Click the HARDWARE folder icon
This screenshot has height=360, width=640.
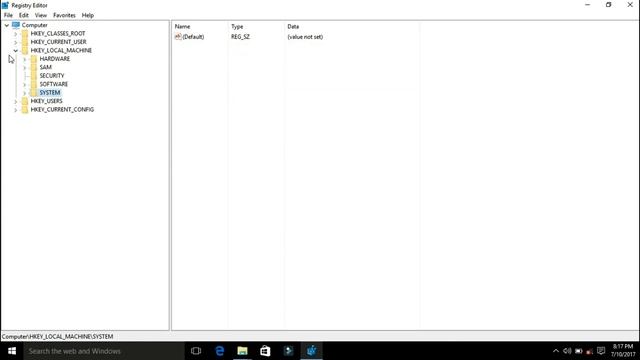click(x=34, y=59)
